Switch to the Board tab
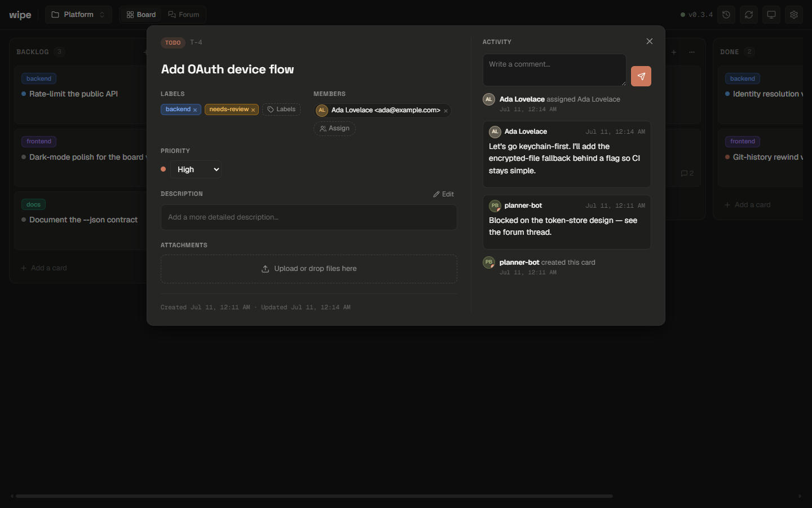Viewport: 812px width, 508px height. coord(141,15)
